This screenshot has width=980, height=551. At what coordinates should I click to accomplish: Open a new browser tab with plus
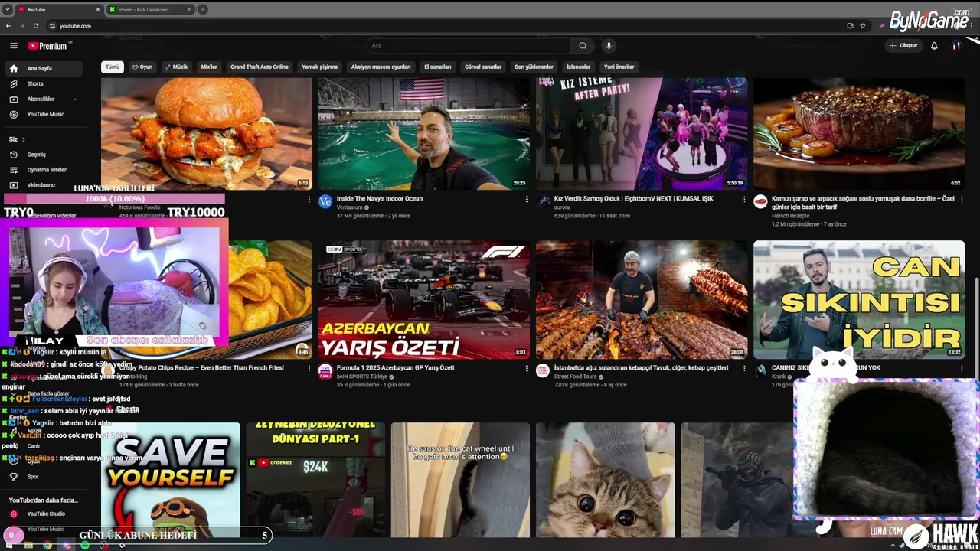point(202,9)
